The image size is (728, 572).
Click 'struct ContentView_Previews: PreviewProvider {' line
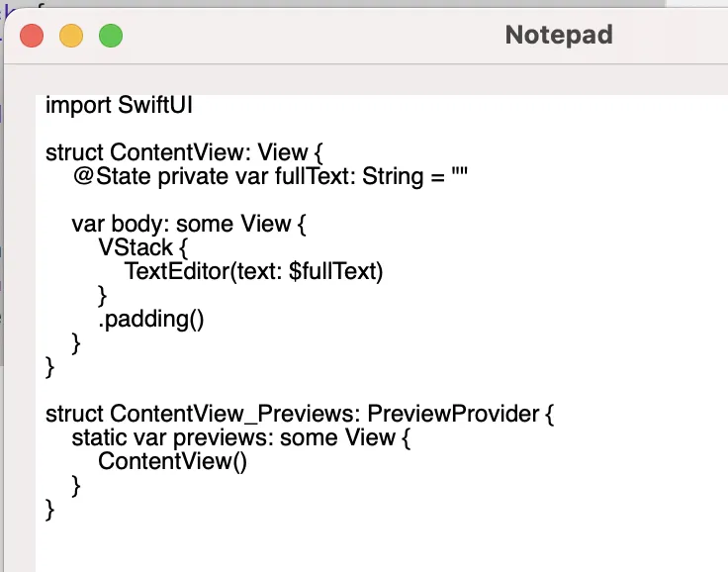pos(300,414)
